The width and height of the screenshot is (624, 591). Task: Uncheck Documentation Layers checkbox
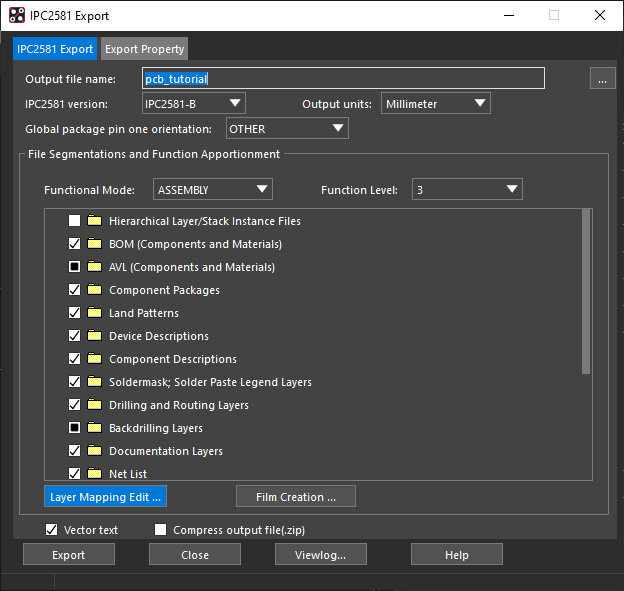(74, 451)
